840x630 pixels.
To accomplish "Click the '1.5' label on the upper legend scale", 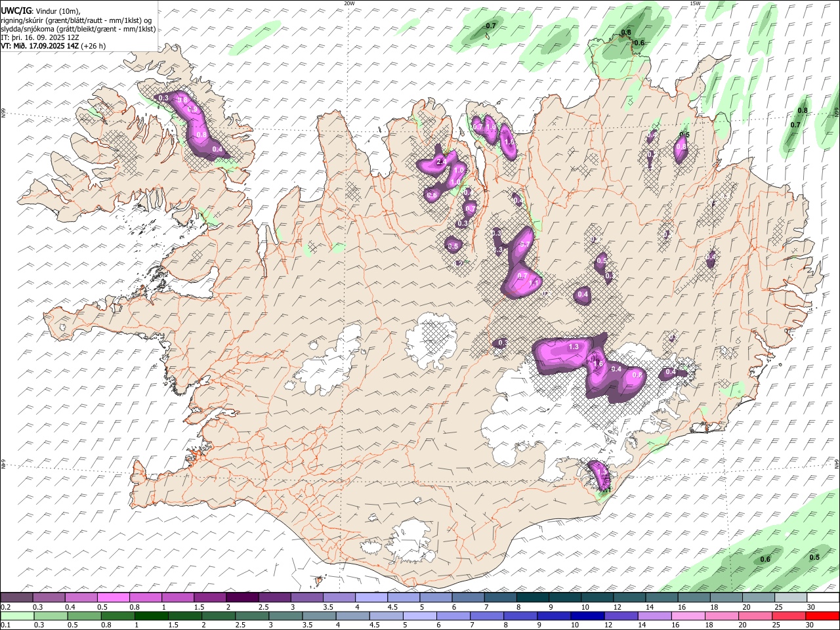I will pyautogui.click(x=199, y=607).
